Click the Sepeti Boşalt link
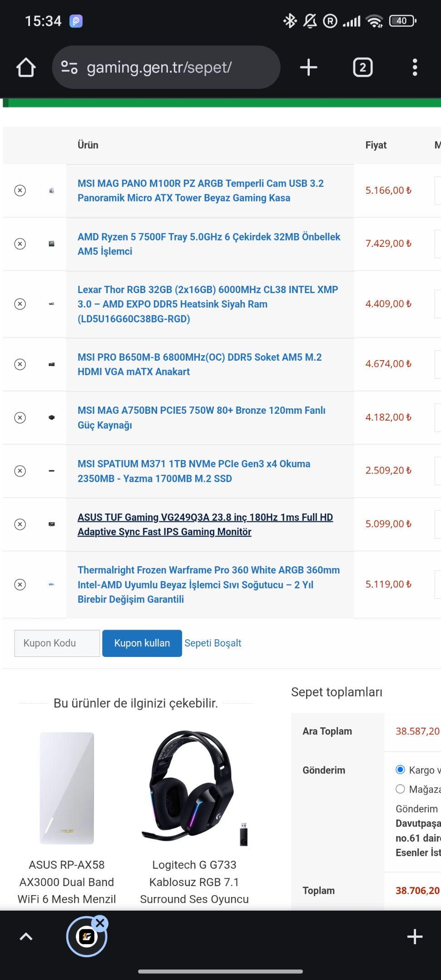The image size is (441, 980). pos(213,643)
